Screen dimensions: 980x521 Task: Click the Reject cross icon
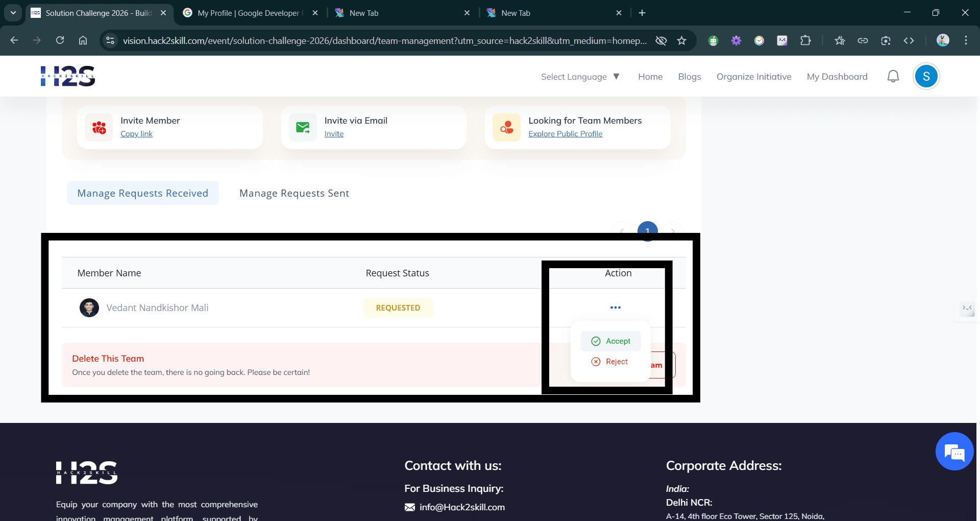coord(596,361)
